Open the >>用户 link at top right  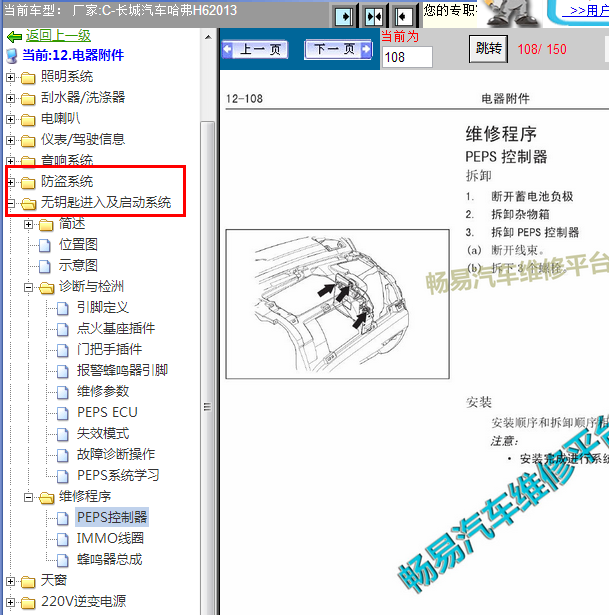[585, 11]
